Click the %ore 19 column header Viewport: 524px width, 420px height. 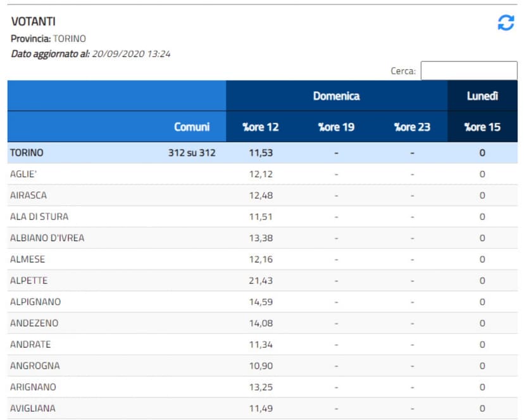(336, 127)
